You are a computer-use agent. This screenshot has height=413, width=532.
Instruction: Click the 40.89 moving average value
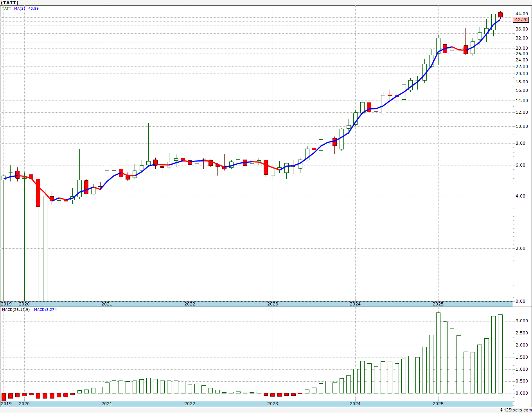click(34, 8)
